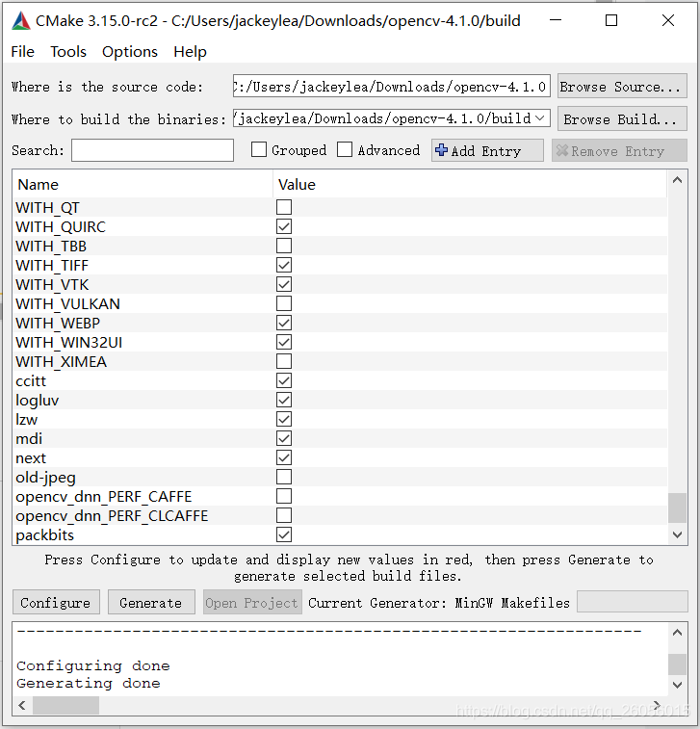Check the WITH_QT option
The image size is (700, 729).
(x=284, y=207)
